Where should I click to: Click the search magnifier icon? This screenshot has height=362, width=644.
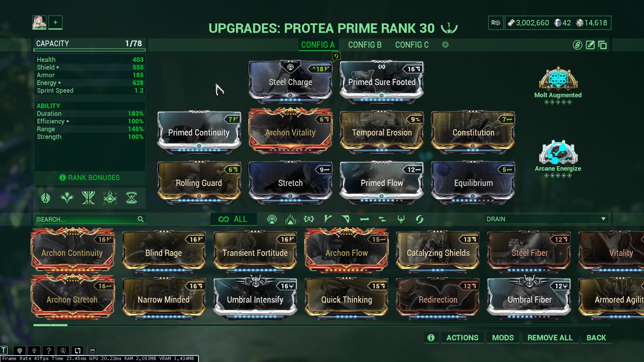140,219
